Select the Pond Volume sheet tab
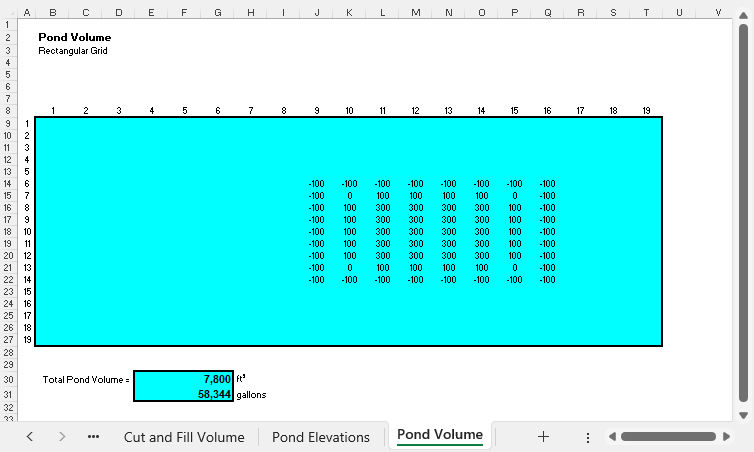This screenshot has height=452, width=754. tap(440, 435)
